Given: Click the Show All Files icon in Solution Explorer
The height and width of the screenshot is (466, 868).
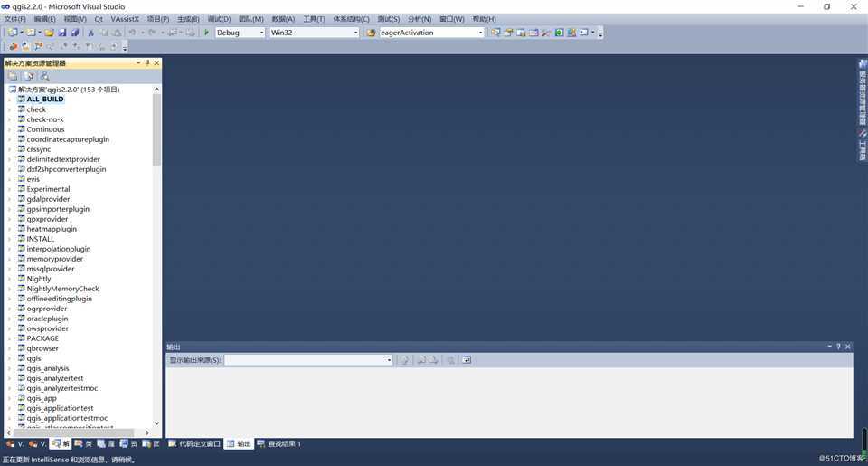Looking at the screenshot, I should tap(29, 77).
